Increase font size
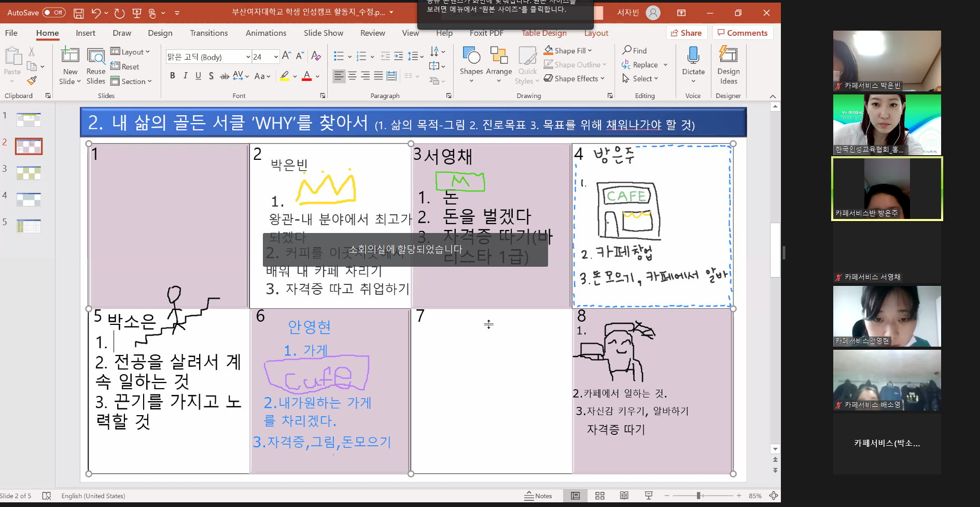Image resolution: width=980 pixels, height=507 pixels. 286,56
